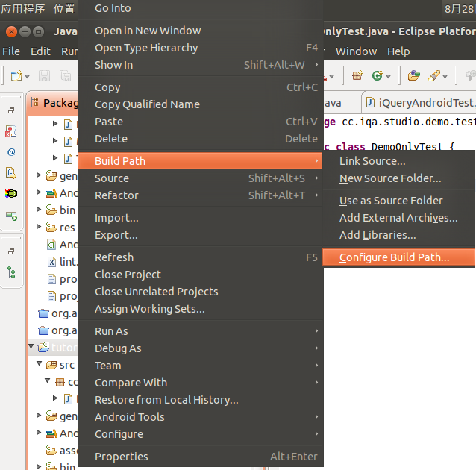Switch to iQueryAndroidTest editor tab
The height and width of the screenshot is (470, 476).
tap(420, 103)
